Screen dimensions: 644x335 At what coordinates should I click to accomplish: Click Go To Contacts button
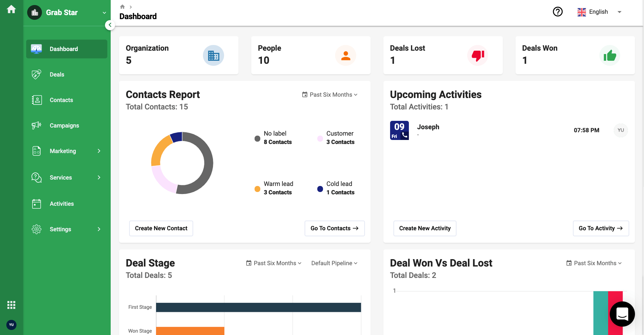pyautogui.click(x=334, y=228)
